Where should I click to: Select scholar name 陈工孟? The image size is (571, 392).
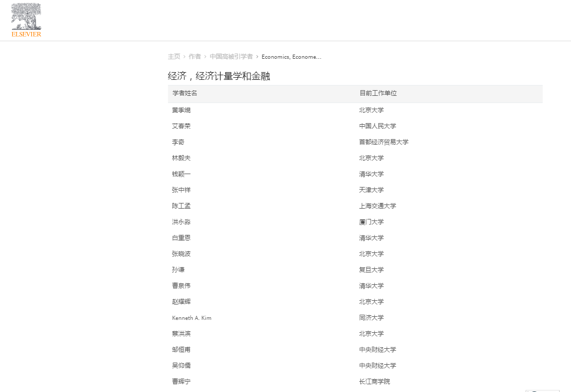(181, 206)
